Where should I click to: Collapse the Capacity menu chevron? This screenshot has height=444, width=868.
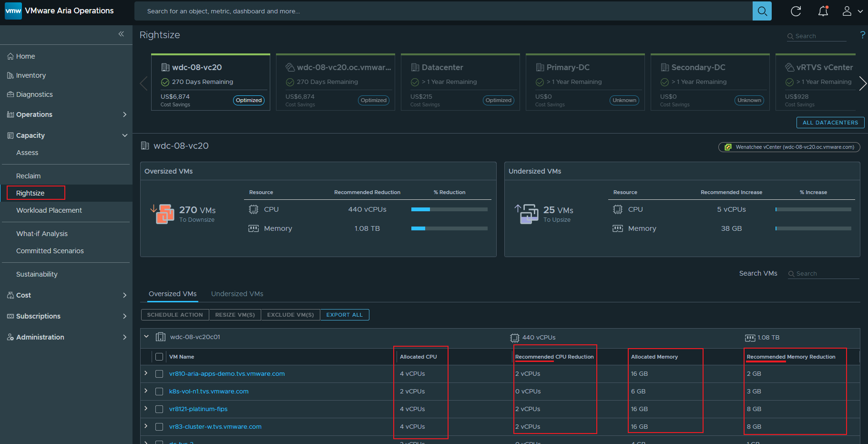124,135
